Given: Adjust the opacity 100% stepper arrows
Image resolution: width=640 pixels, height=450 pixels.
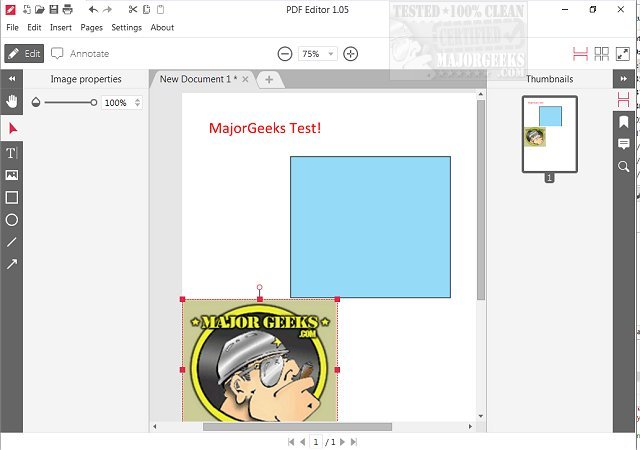Looking at the screenshot, I should click(138, 102).
